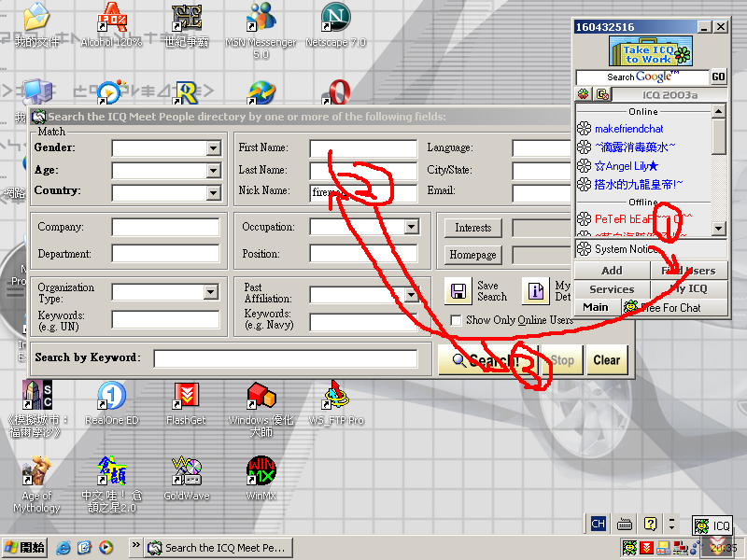747x560 pixels.
Task: Click the Clear button in search dialog
Action: 607,360
